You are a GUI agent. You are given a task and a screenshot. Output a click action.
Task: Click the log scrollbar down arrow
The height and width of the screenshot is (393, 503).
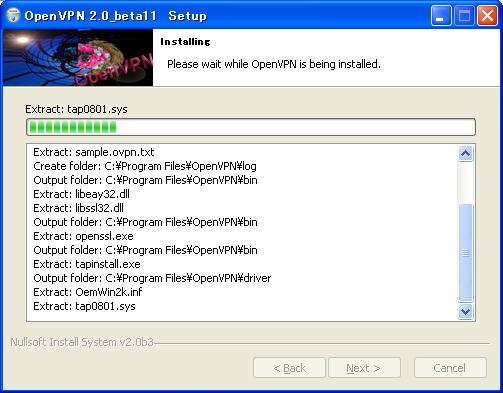465,312
